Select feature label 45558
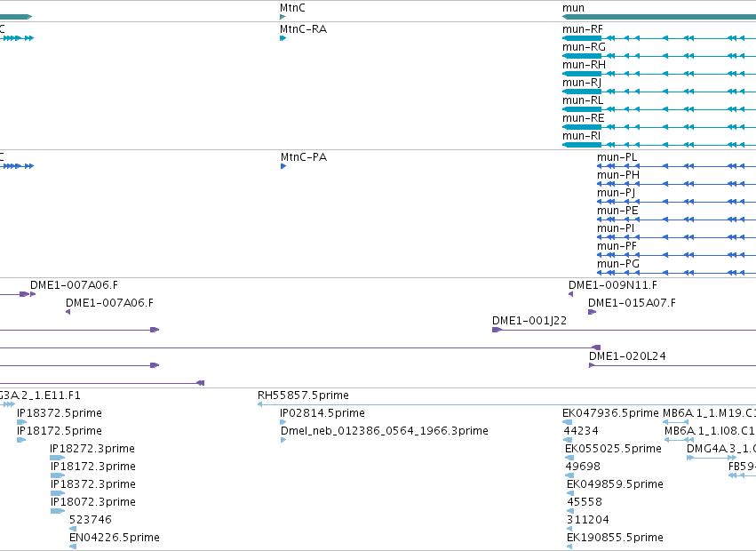 tap(585, 502)
